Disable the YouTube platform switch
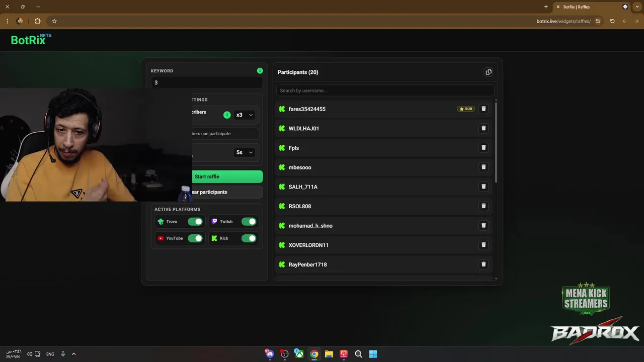 click(x=195, y=238)
